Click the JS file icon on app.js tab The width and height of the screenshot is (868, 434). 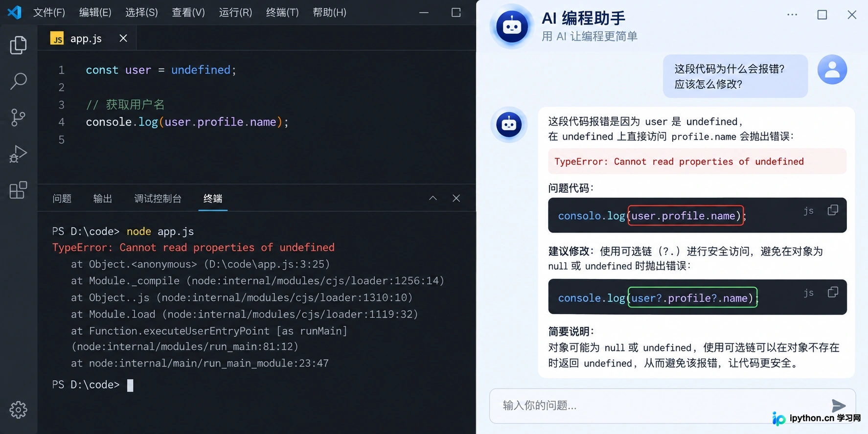coord(57,39)
